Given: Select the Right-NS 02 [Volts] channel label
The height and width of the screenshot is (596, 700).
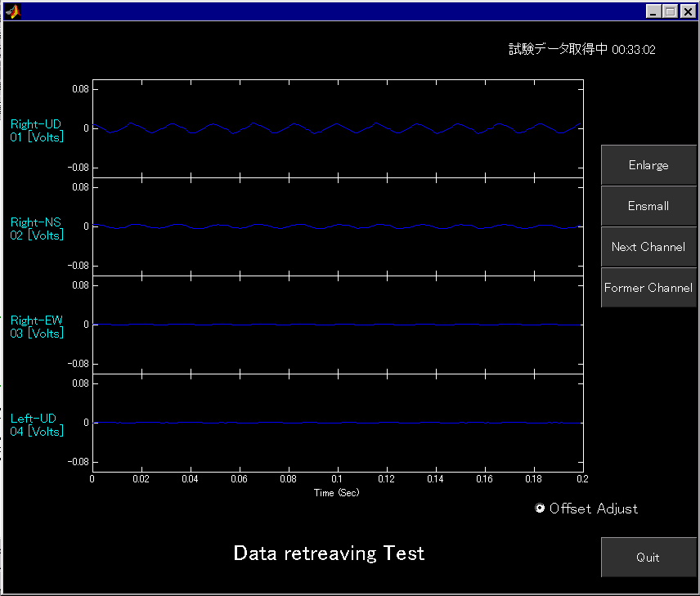Looking at the screenshot, I should (37, 229).
